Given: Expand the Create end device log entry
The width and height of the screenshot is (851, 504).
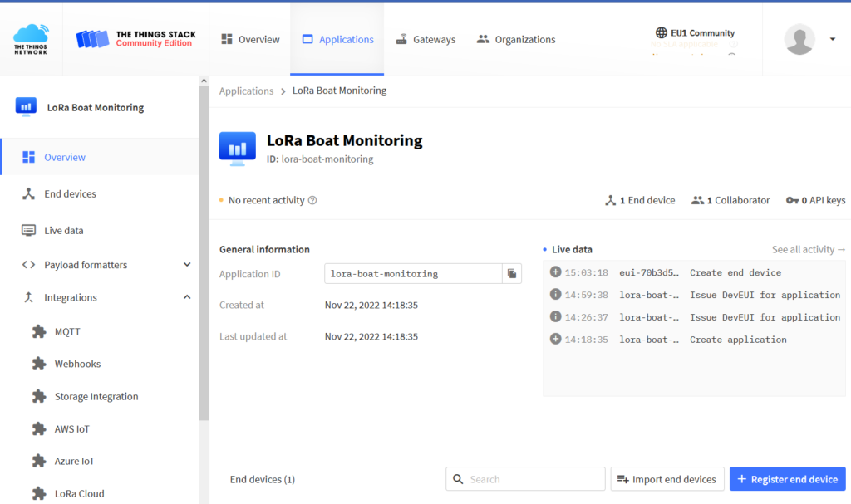Looking at the screenshot, I should [556, 272].
